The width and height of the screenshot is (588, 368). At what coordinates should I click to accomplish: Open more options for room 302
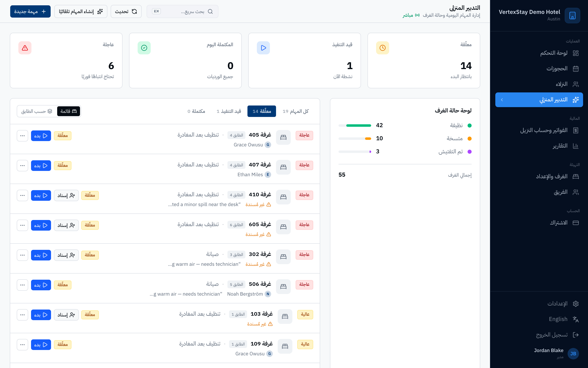click(x=23, y=255)
